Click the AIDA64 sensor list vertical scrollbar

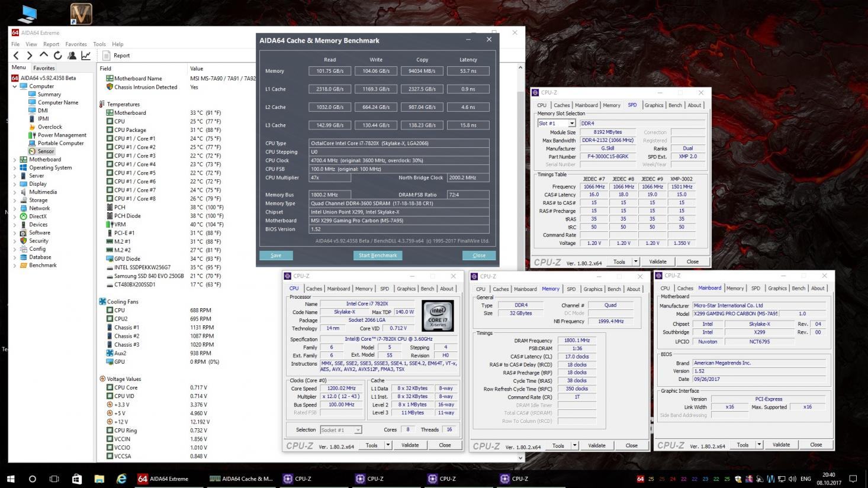[x=520, y=262]
